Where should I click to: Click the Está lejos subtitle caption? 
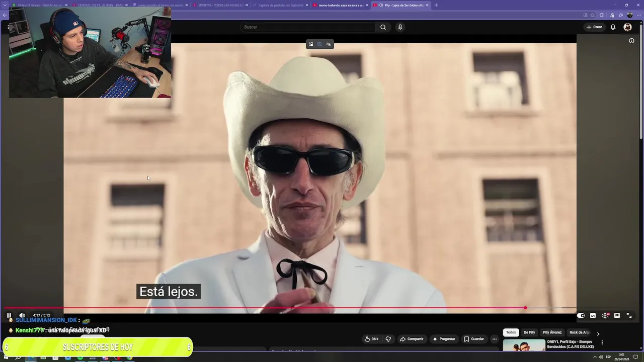169,292
